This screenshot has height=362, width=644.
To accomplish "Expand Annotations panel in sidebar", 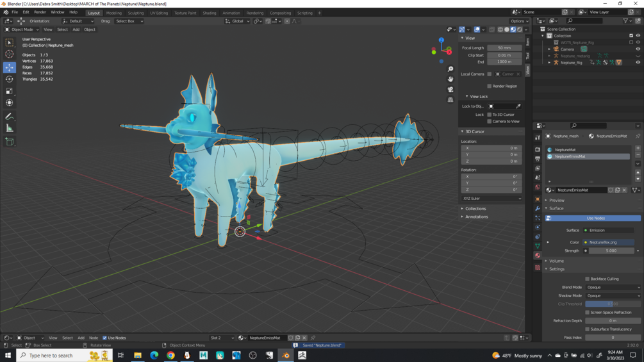I will [476, 217].
